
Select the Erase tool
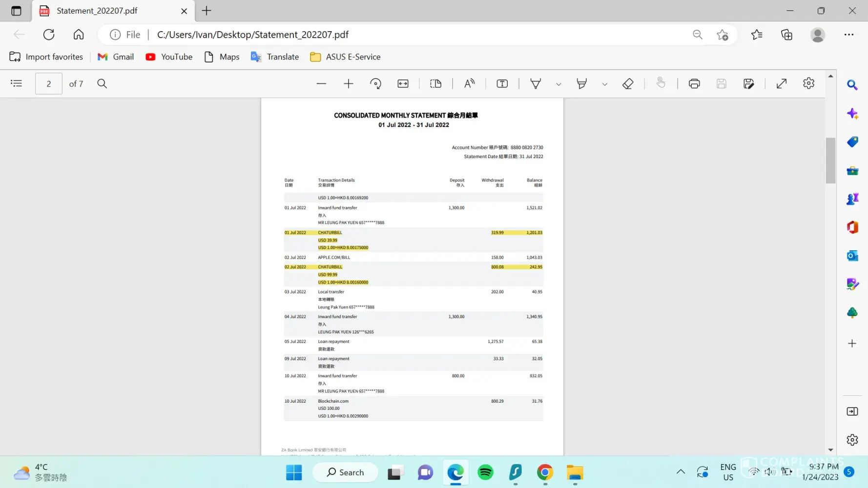628,84
